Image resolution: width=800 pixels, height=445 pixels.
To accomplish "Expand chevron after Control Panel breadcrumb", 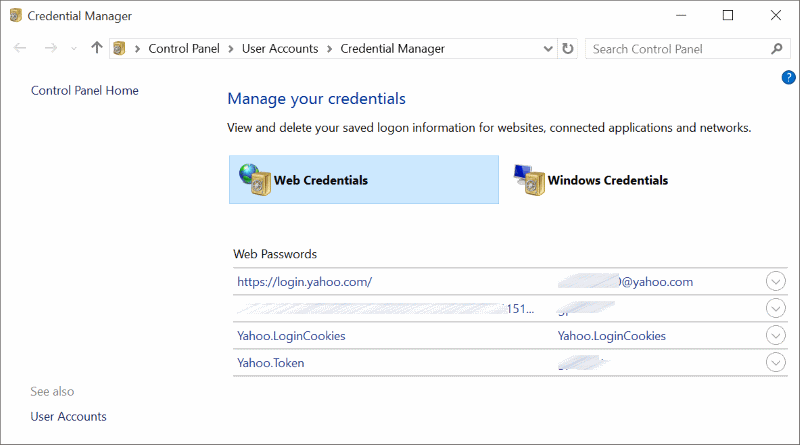I will pos(231,49).
